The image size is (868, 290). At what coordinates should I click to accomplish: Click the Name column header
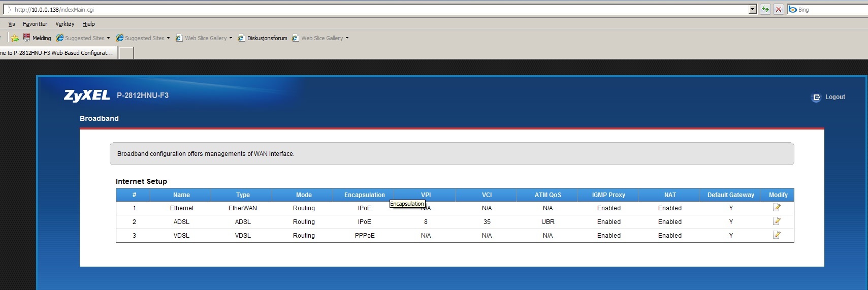(x=181, y=195)
